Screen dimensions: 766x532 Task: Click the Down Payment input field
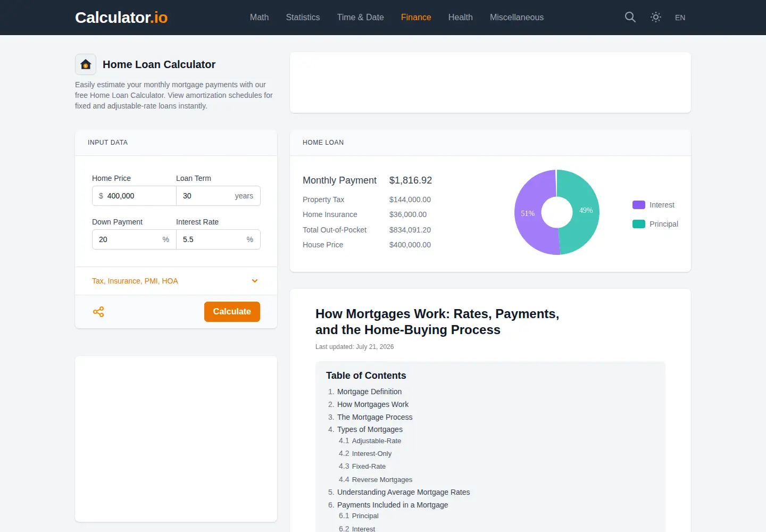tap(134, 239)
